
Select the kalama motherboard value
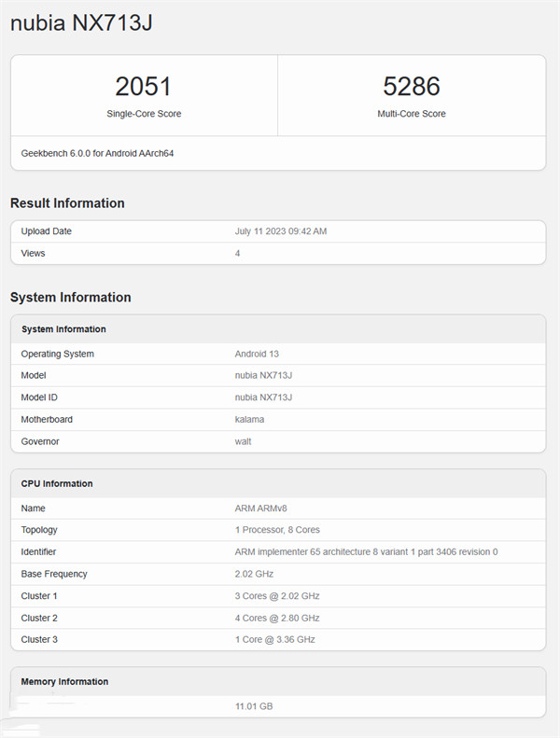pos(249,419)
